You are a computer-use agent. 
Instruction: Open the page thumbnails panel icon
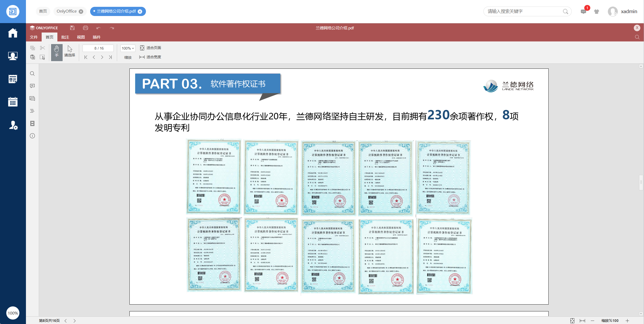coord(32,123)
